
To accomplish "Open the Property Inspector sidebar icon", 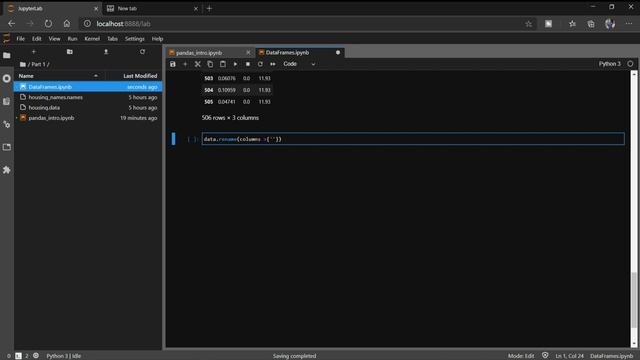I will pos(7,124).
